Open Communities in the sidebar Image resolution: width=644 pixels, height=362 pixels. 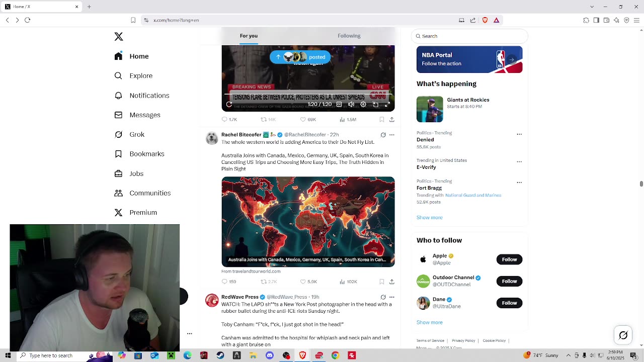pyautogui.click(x=142, y=193)
